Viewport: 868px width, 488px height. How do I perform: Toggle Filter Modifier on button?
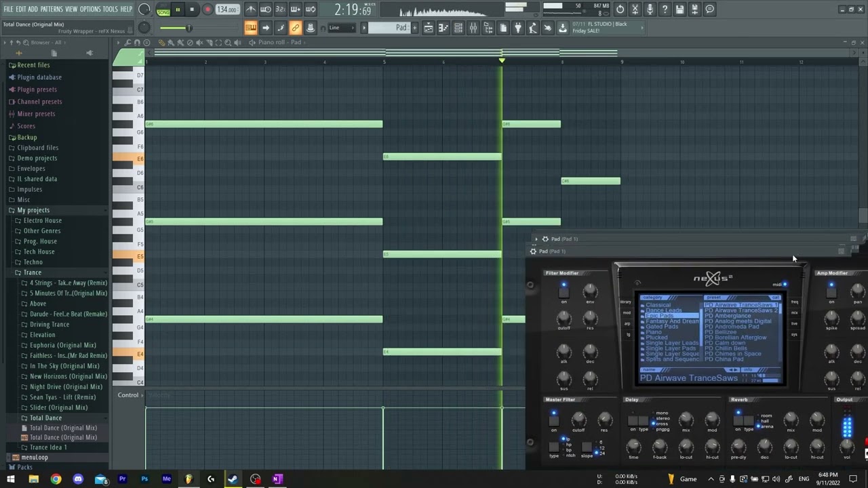click(x=564, y=292)
